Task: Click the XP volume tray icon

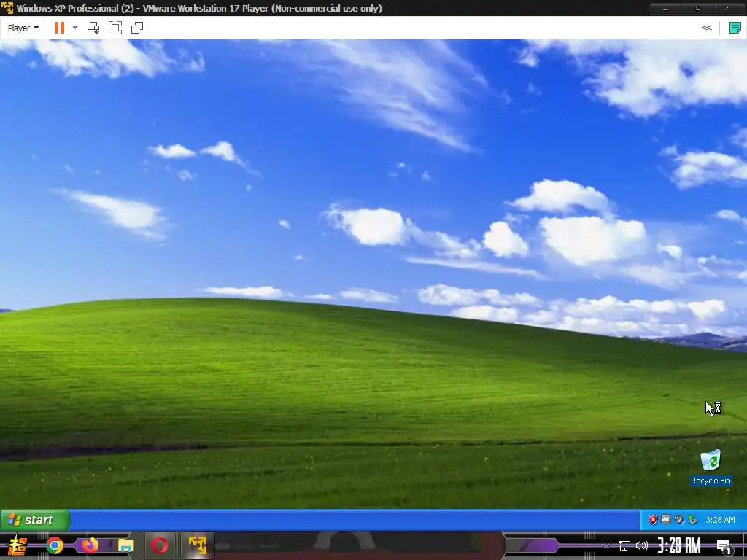Action: [x=679, y=519]
